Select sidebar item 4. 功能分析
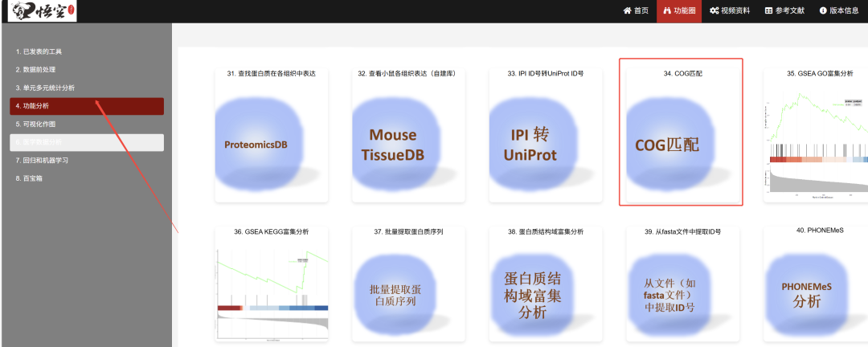Screen dimensions: 868x347 point(87,106)
